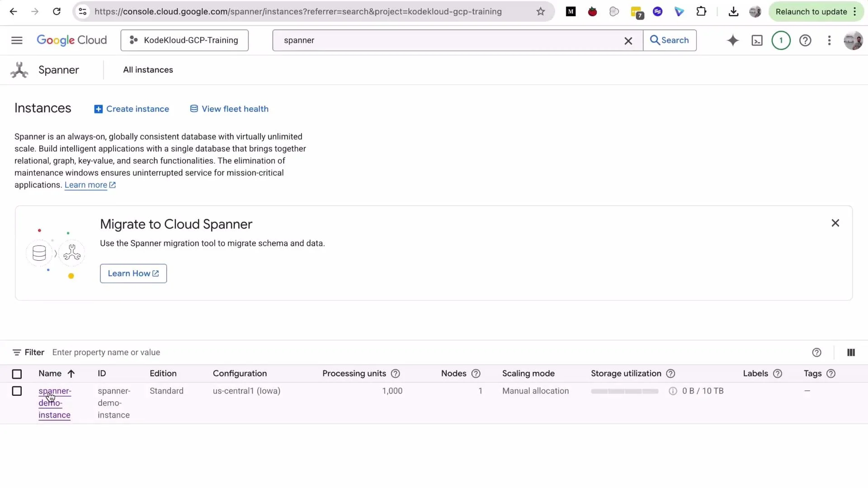Open the table help icon beside column toggle
Screen dimensions: 868x488
[x=816, y=352]
